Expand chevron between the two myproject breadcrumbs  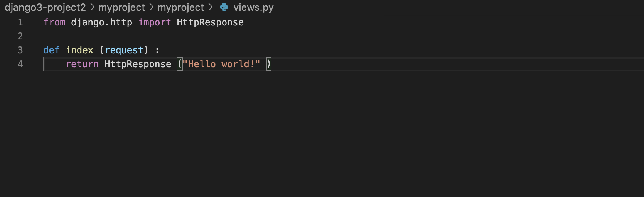[151, 7]
